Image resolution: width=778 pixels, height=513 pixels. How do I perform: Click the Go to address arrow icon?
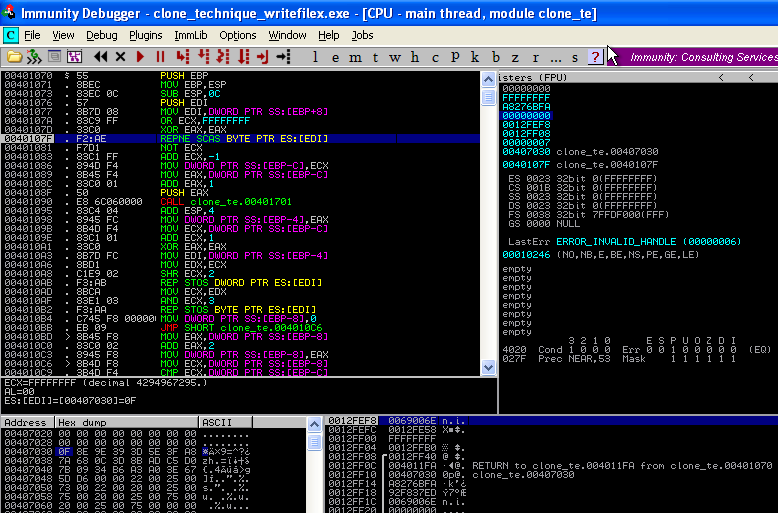(x=283, y=57)
